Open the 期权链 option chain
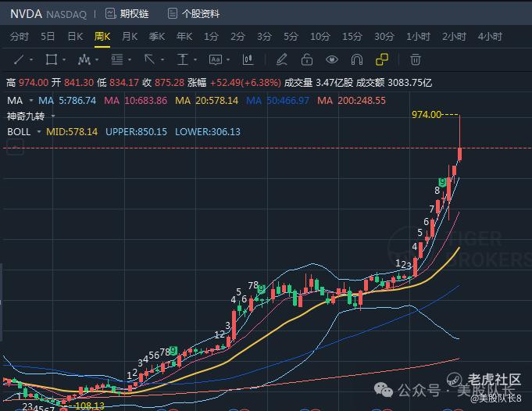 coord(134,13)
